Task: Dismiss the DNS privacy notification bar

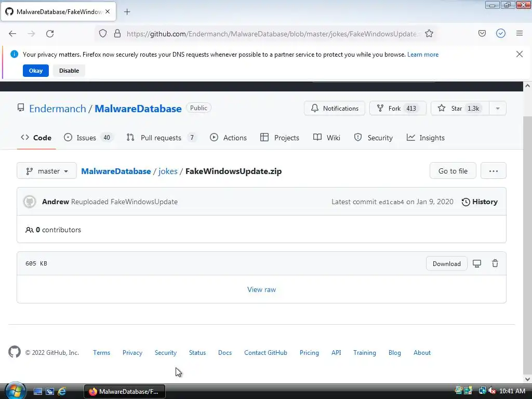Action: [x=520, y=54]
